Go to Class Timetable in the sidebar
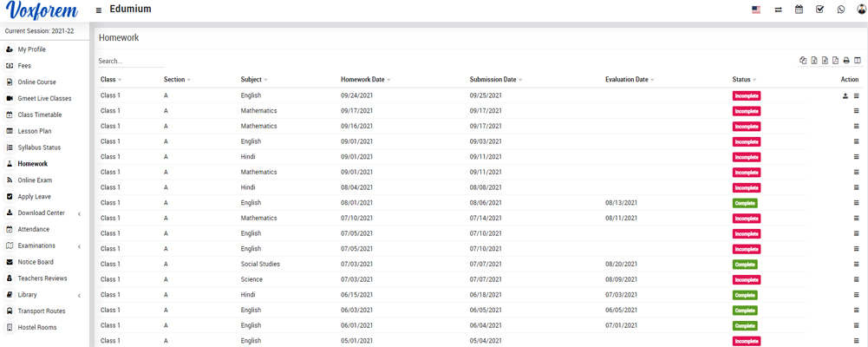Viewport: 868px width, 347px height. point(39,115)
